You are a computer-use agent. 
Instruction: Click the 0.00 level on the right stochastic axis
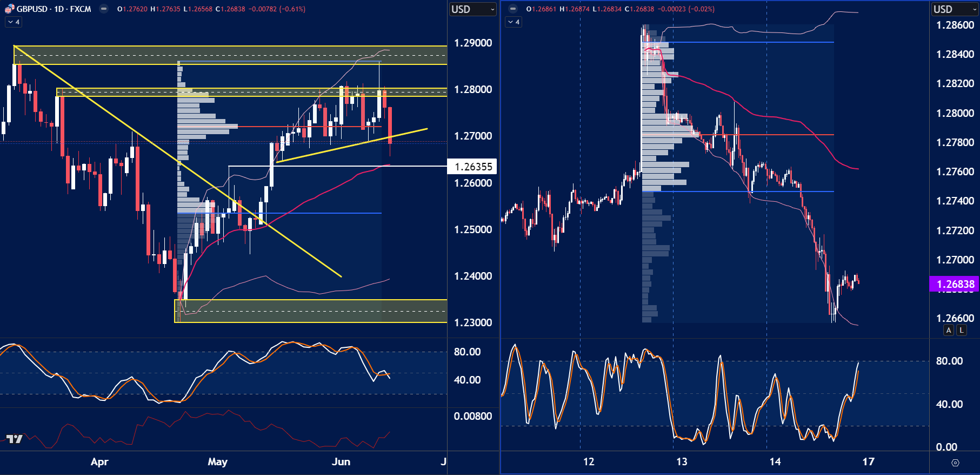coord(946,447)
